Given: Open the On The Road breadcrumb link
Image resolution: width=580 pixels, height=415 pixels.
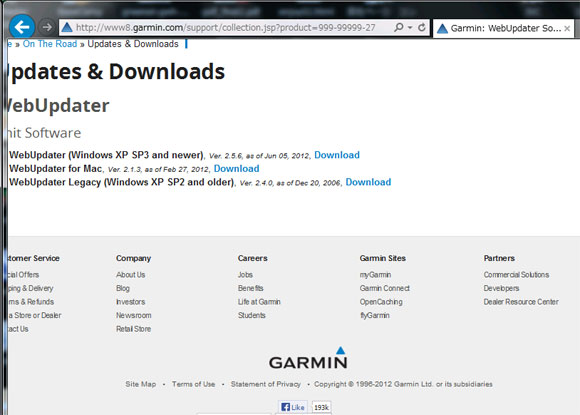Looking at the screenshot, I should pyautogui.click(x=50, y=44).
